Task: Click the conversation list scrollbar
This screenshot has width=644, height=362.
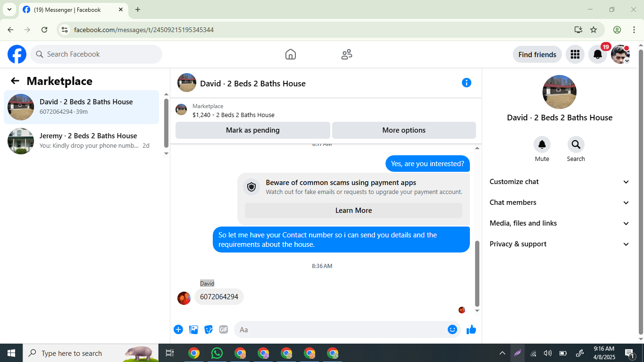Action: coord(166,123)
